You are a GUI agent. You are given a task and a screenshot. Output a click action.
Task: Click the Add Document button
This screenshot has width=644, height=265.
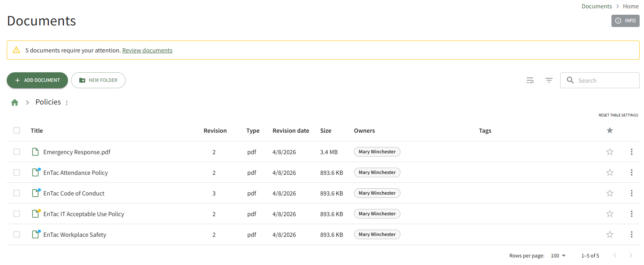pos(37,80)
